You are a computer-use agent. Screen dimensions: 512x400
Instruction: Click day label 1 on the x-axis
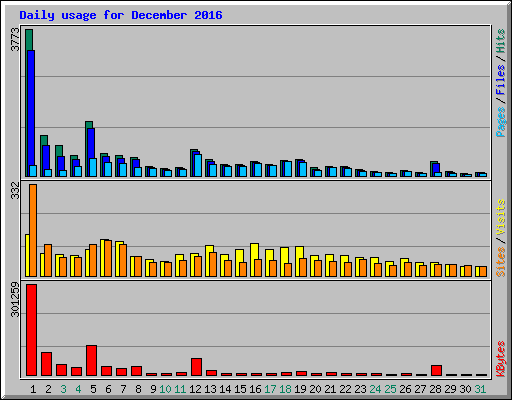(33, 389)
